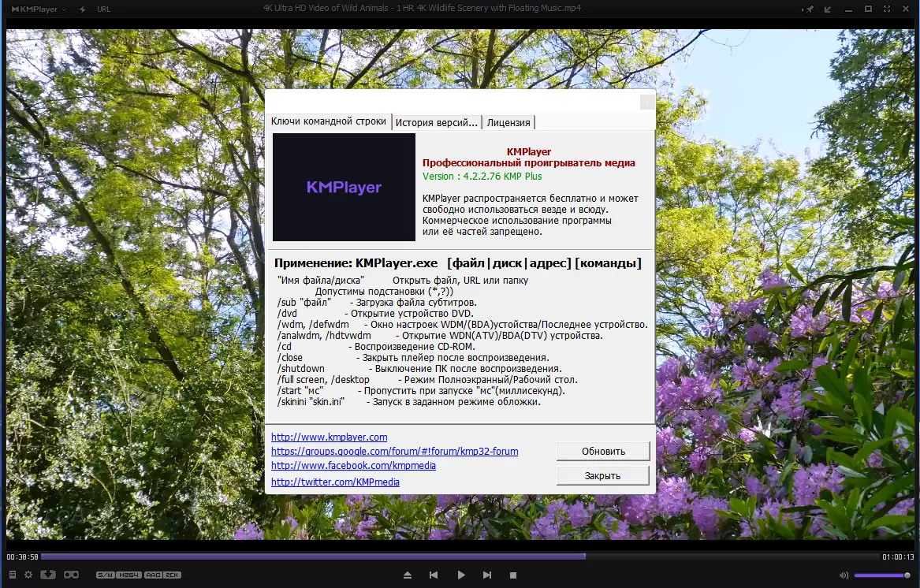Click the Version : 4.2.2.76 KMP Plus text
Screen dimensions: 920x588
point(482,176)
